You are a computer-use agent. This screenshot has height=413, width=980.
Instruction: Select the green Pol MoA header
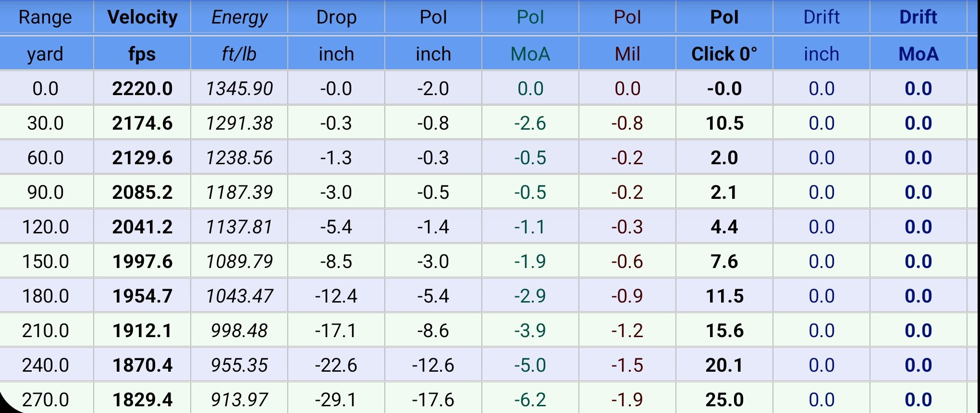(530, 17)
